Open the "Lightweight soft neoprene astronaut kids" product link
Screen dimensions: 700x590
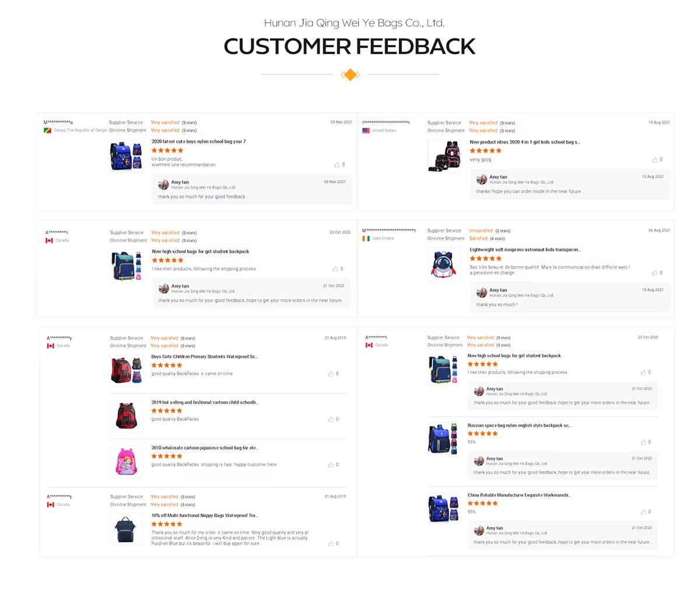click(524, 250)
